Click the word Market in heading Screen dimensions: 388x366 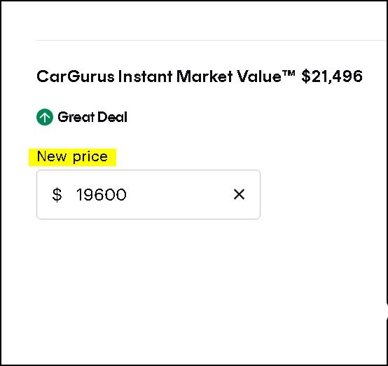(204, 76)
